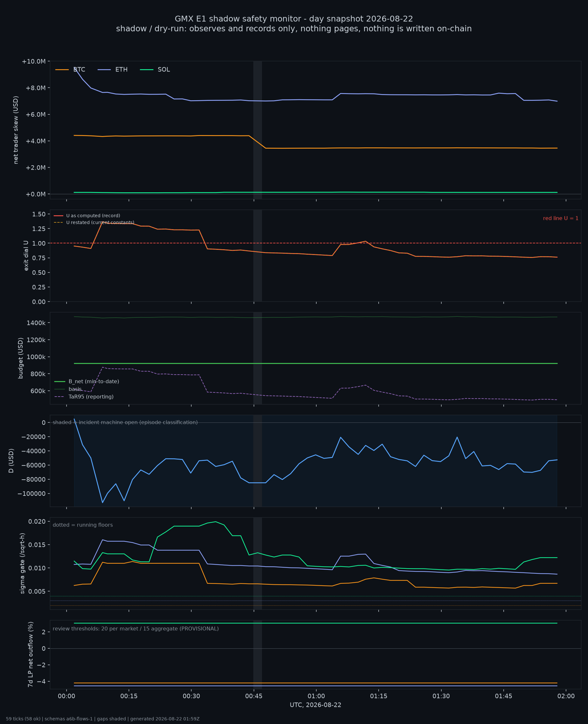Click the '1.25' tick label
The image size is (588, 724).
pyautogui.click(x=39, y=229)
